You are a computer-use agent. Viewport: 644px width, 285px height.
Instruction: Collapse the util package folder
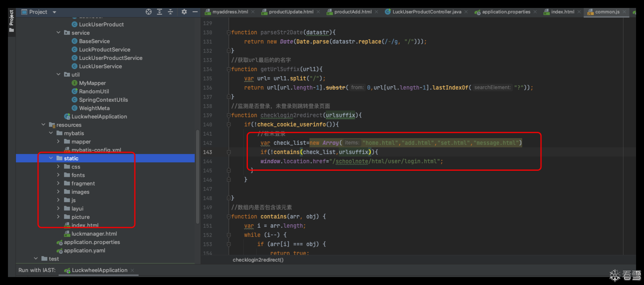coord(58,74)
